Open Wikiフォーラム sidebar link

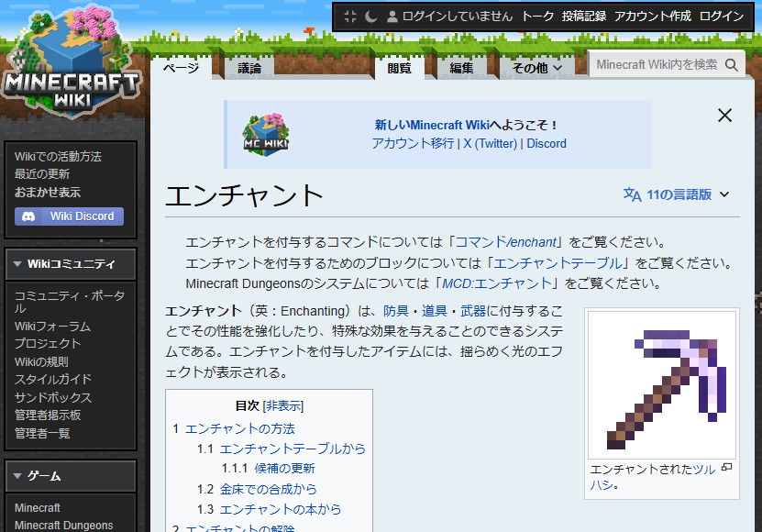pyautogui.click(x=52, y=327)
